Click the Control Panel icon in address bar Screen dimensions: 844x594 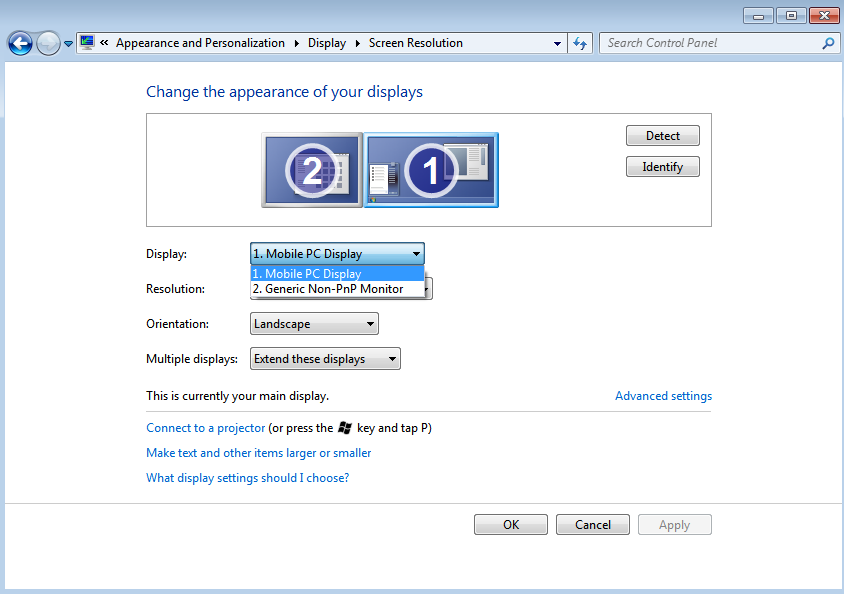point(87,43)
